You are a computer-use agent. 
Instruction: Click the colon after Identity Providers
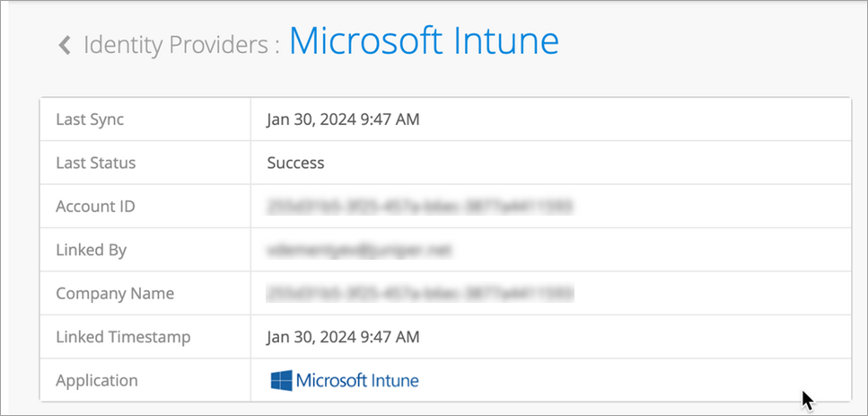pos(276,47)
